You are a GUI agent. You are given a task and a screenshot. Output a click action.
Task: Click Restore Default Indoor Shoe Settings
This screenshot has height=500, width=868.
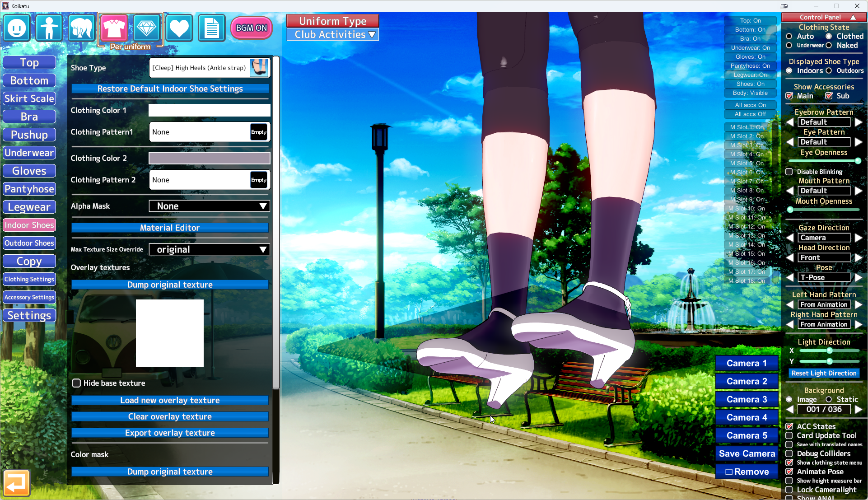(x=170, y=89)
